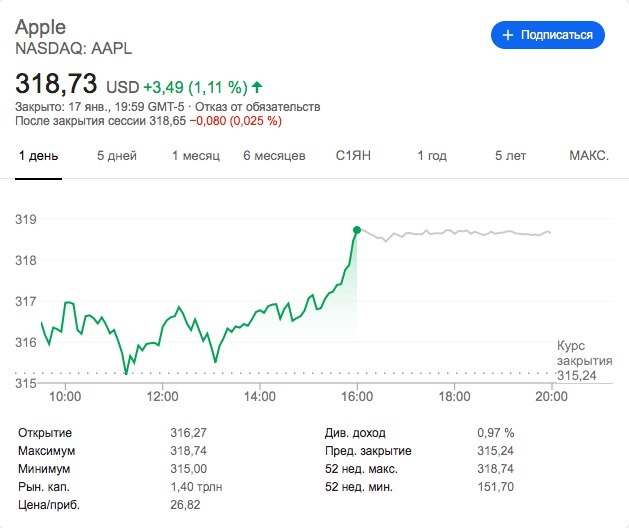Image resolution: width=629 pixels, height=528 pixels.
Task: Click the 52 нед. макс. label
Action: pos(361,469)
